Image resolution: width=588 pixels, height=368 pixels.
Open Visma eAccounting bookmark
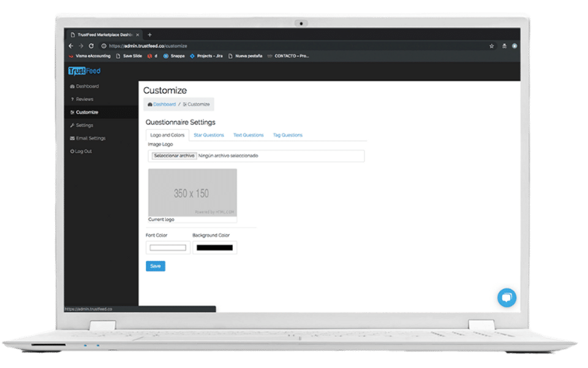click(x=89, y=56)
